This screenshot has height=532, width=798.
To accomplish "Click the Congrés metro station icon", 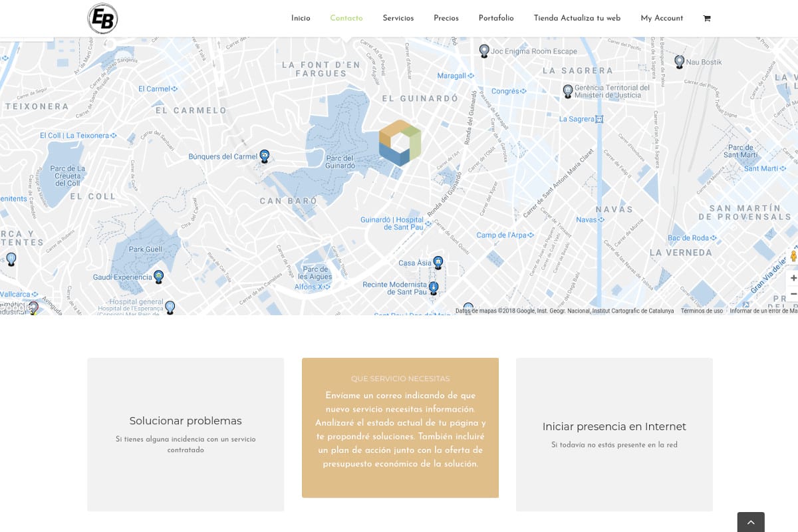I will [x=523, y=91].
